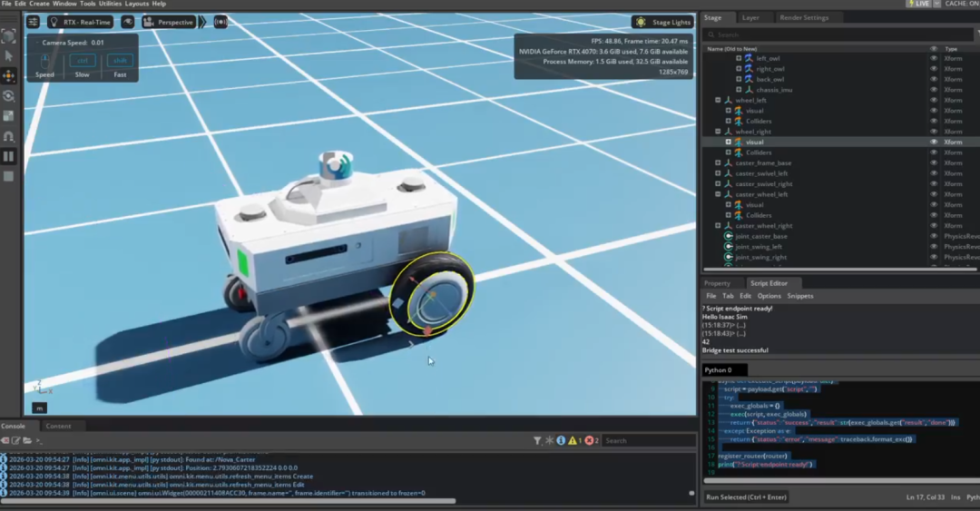Expand caster_frame_base tree node
Image resolution: width=980 pixels, height=511 pixels.
(x=718, y=162)
